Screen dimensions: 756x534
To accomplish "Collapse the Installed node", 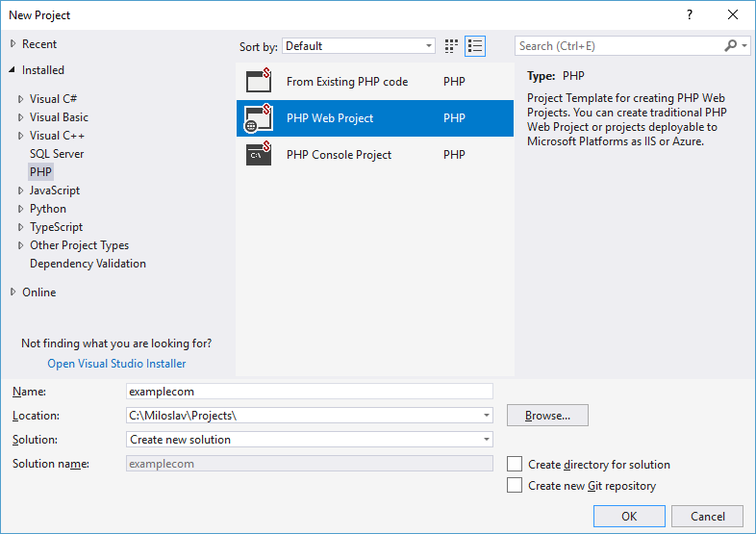I will (x=13, y=70).
